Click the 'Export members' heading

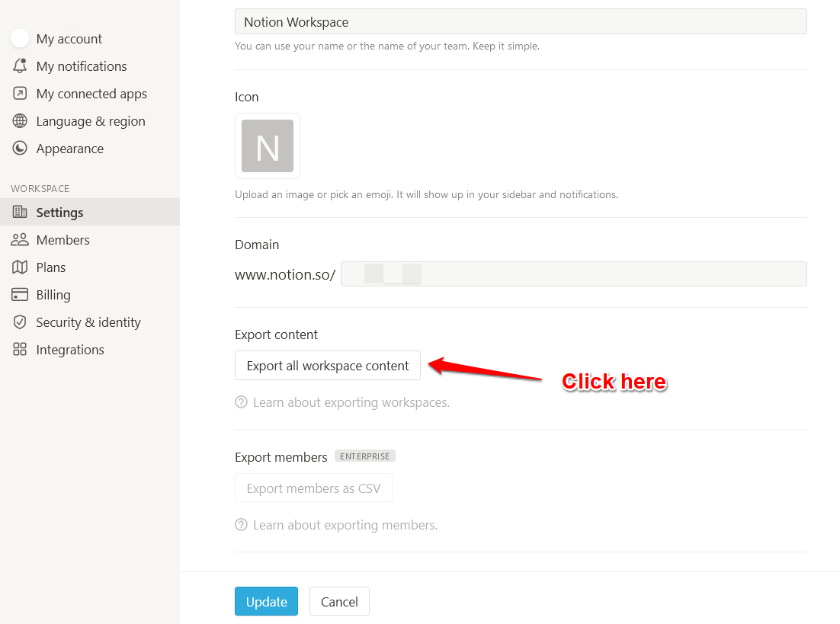pos(281,457)
